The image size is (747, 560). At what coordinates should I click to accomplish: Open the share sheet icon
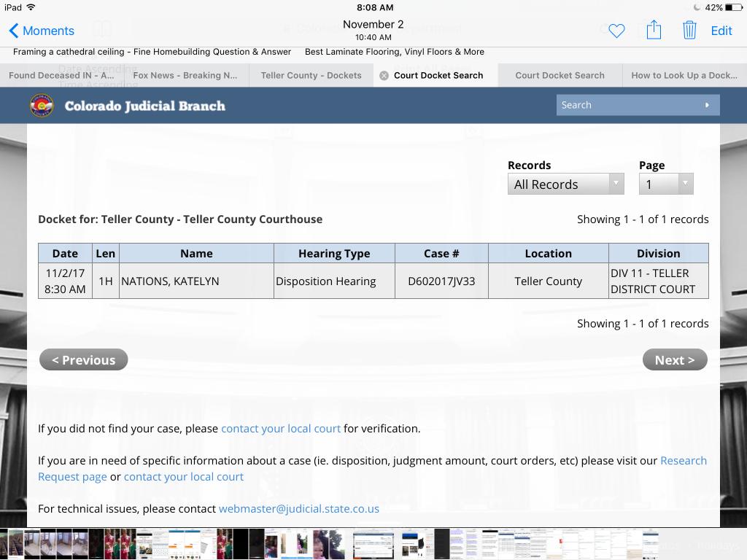654,30
